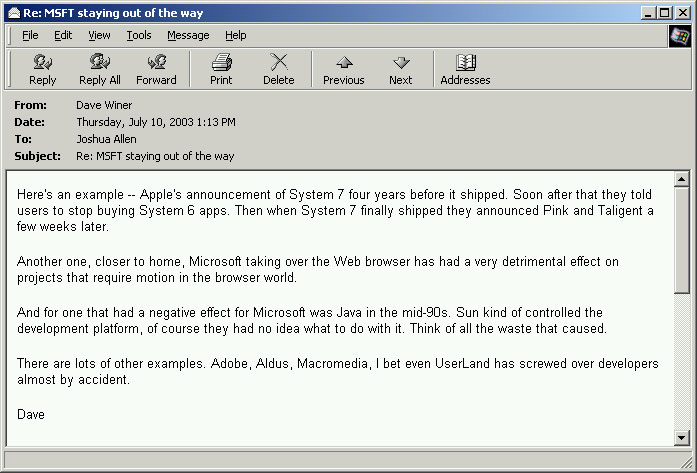Image resolution: width=697 pixels, height=473 pixels.
Task: Open the Addresses book icon
Action: pyautogui.click(x=465, y=69)
